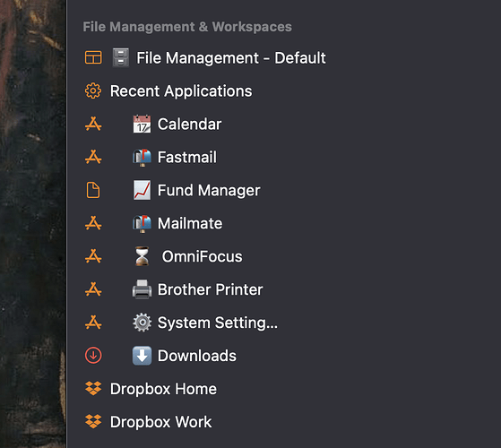The width and height of the screenshot is (501, 448).
Task: Select Recent Applications entry
Action: click(181, 91)
